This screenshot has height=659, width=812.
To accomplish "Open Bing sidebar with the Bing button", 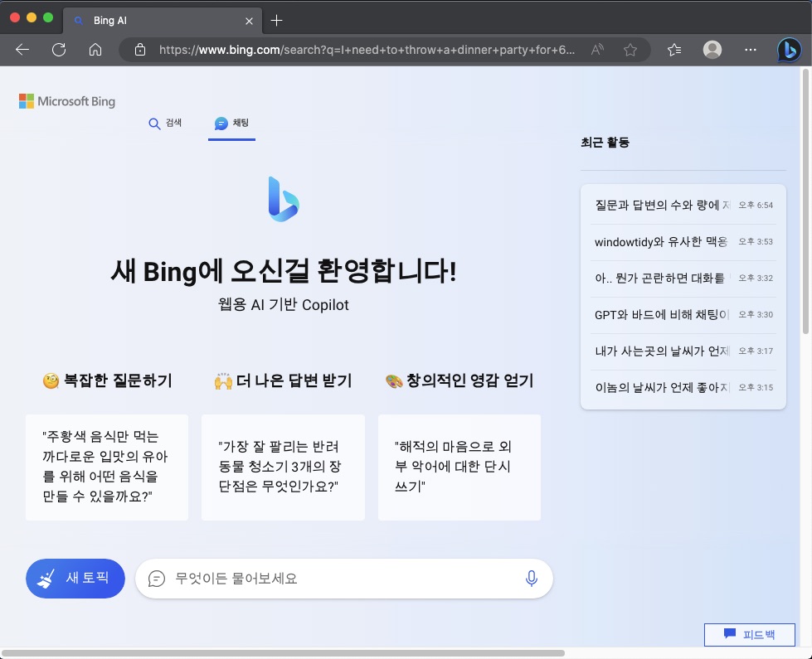I will click(790, 51).
